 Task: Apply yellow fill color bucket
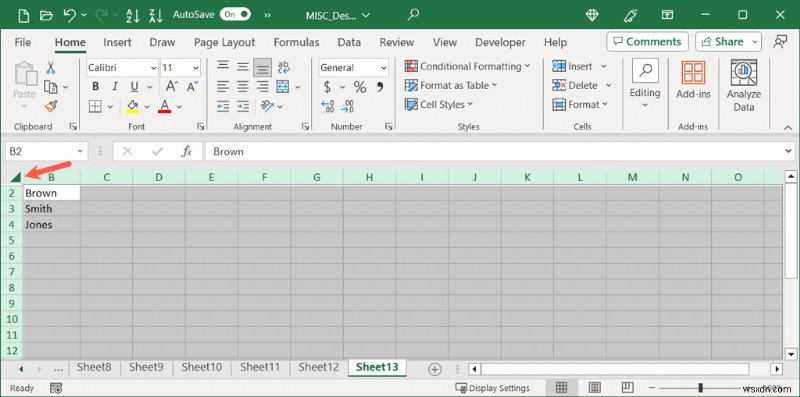tap(133, 106)
